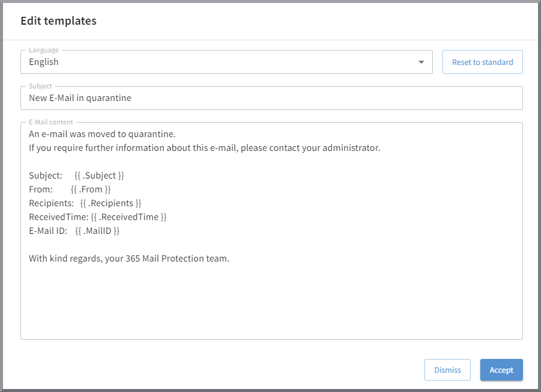Screen dimensions: 541x392
Task: Click the Subject field with 'New E-Mail in quarantine'
Action: [270, 98]
